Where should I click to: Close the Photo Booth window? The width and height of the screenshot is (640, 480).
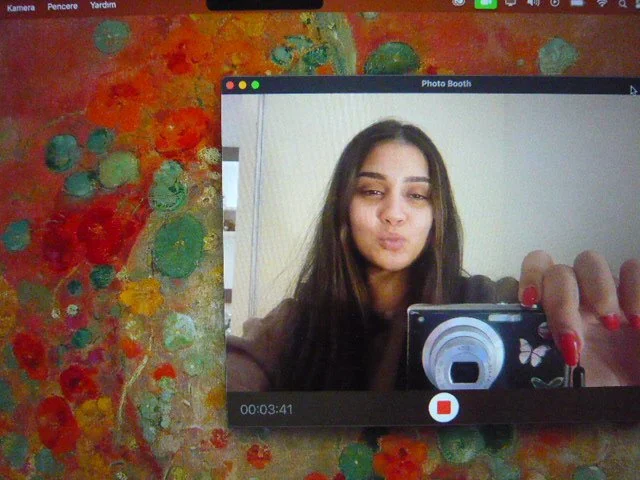coord(230,85)
